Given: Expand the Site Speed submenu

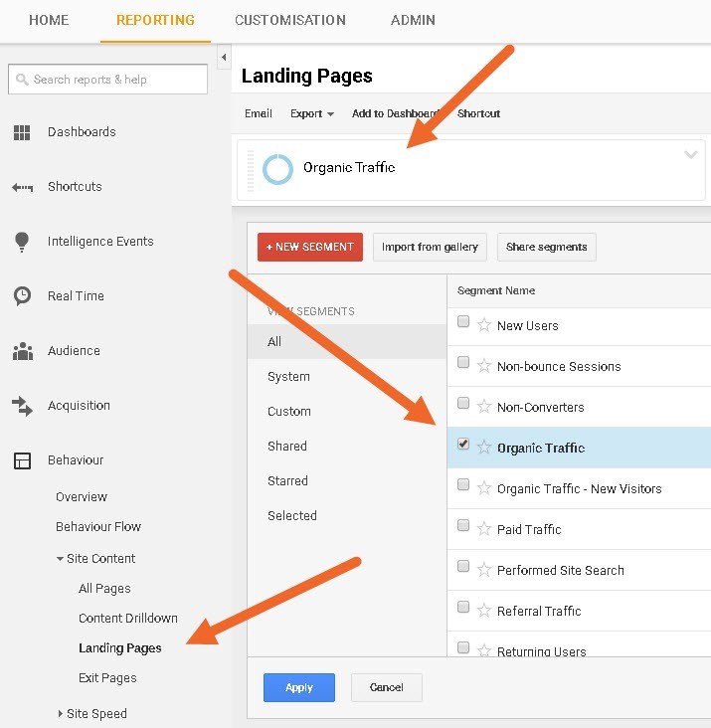Looking at the screenshot, I should click(60, 713).
